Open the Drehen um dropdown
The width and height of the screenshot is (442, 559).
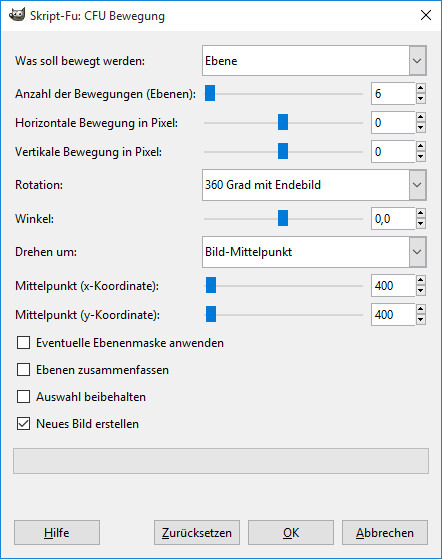tap(314, 252)
